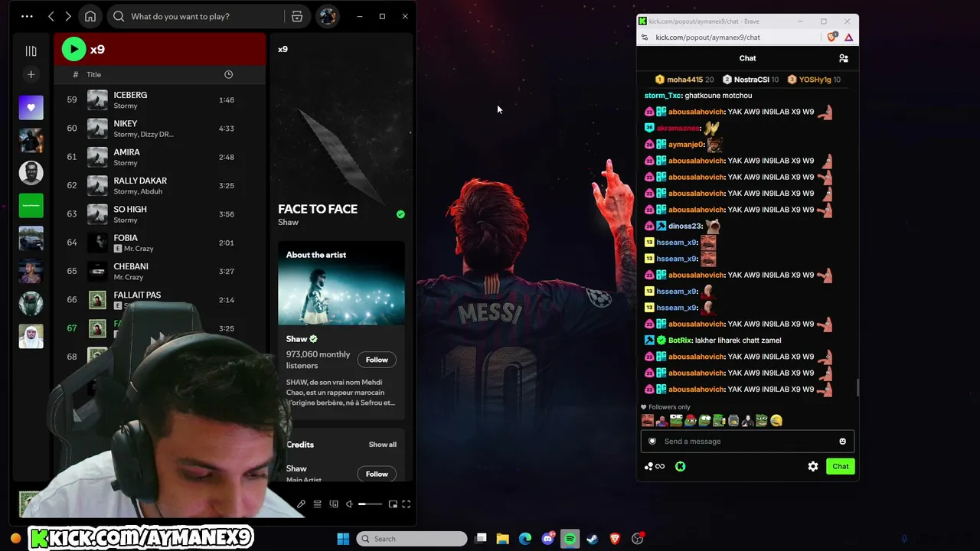Follow Shaw in About the artist card

(377, 360)
